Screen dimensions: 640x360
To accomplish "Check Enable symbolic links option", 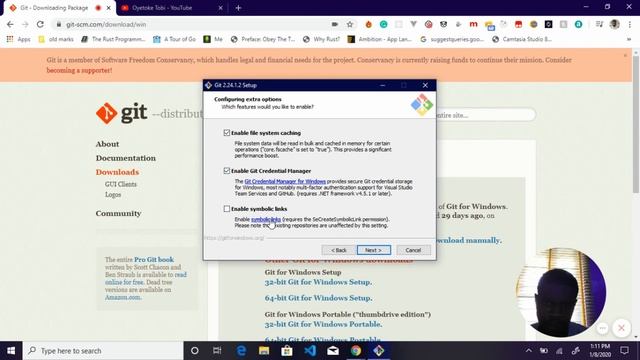I will point(227,209).
